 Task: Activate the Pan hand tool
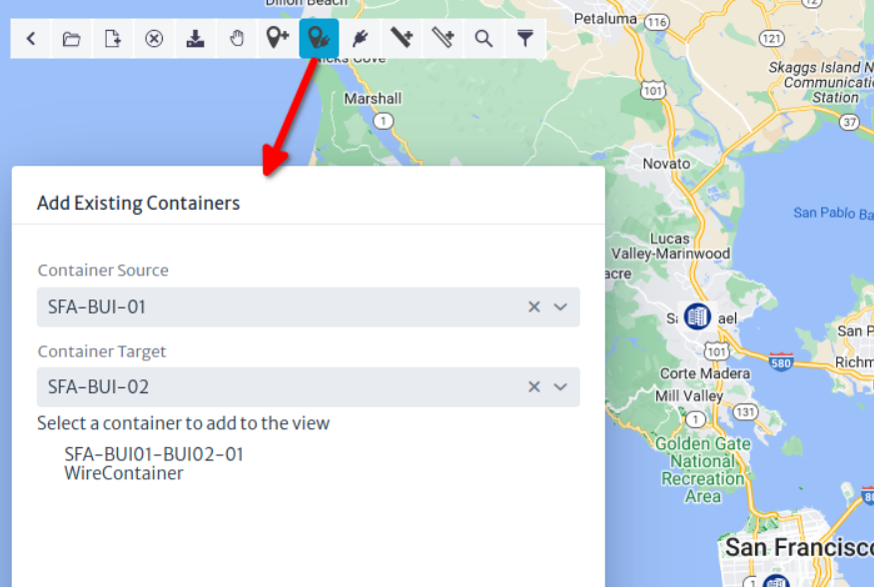point(237,38)
